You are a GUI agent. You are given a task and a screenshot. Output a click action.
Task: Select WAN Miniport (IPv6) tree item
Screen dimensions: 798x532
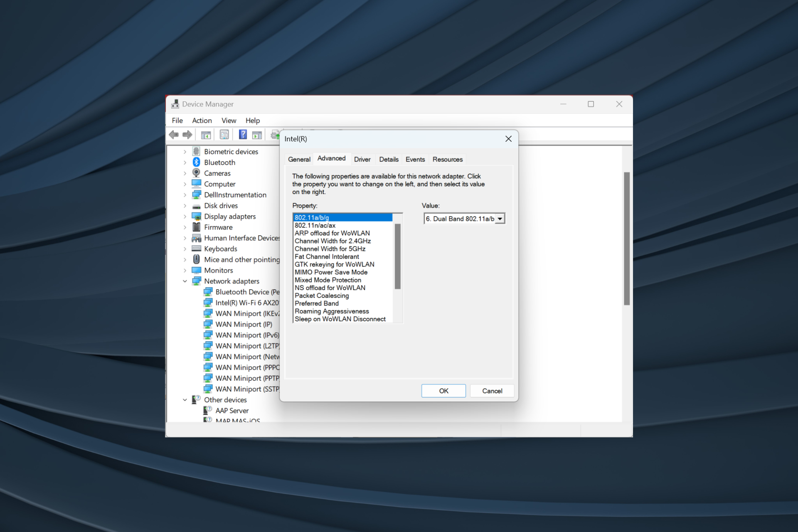tap(247, 335)
